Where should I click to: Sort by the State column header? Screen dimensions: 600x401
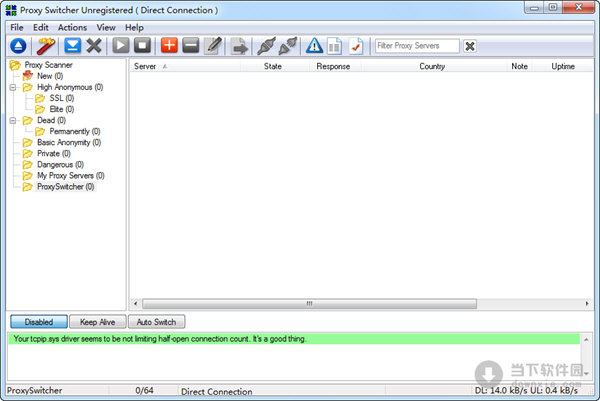tap(273, 66)
